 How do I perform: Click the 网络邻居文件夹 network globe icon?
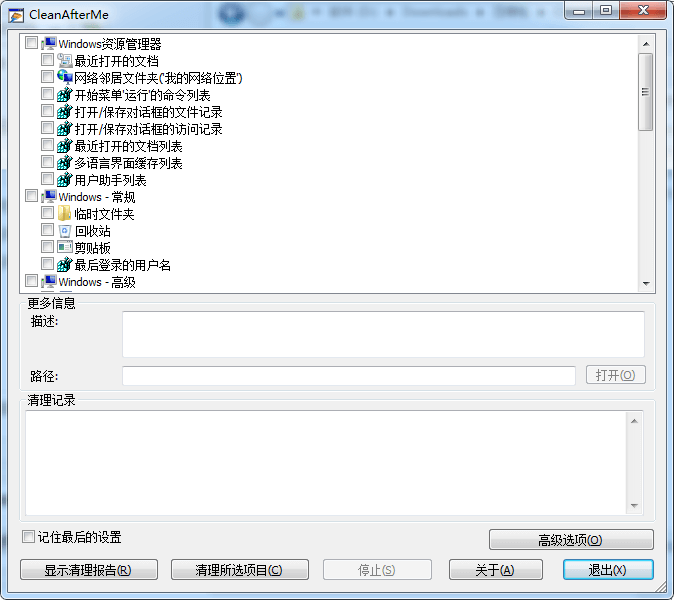64,77
